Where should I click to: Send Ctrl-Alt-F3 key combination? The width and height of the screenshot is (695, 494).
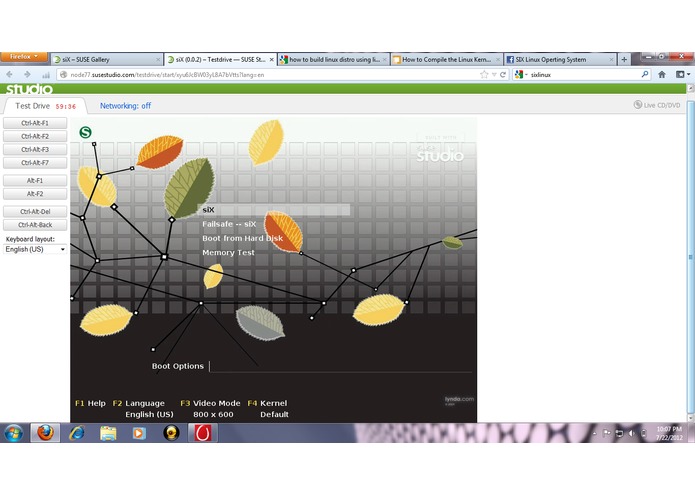pos(35,150)
